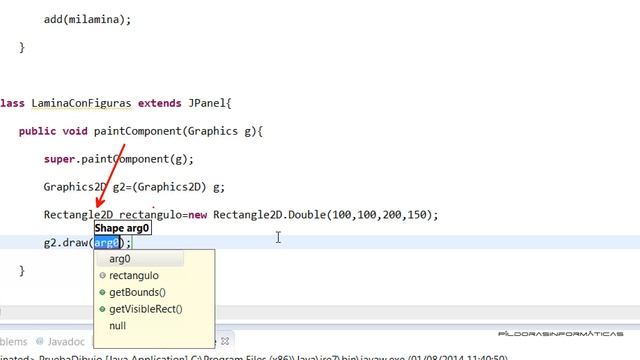Click 'g2.draw(' method call text

(x=69, y=242)
